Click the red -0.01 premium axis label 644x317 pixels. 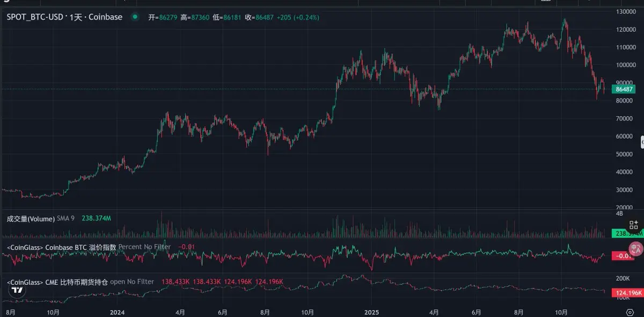tap(623, 256)
